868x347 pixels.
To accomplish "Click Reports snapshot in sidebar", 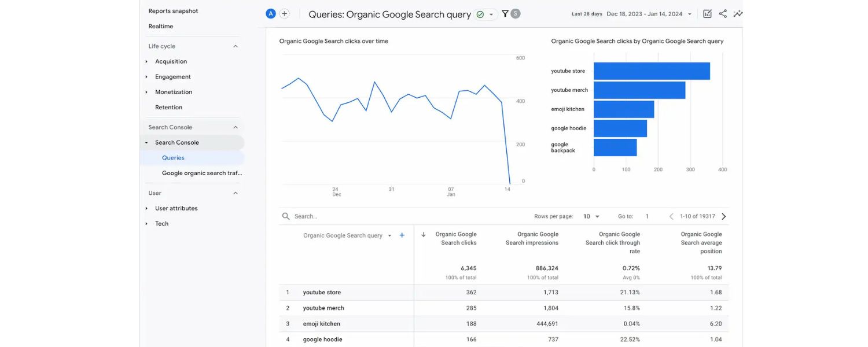I will pos(173,10).
